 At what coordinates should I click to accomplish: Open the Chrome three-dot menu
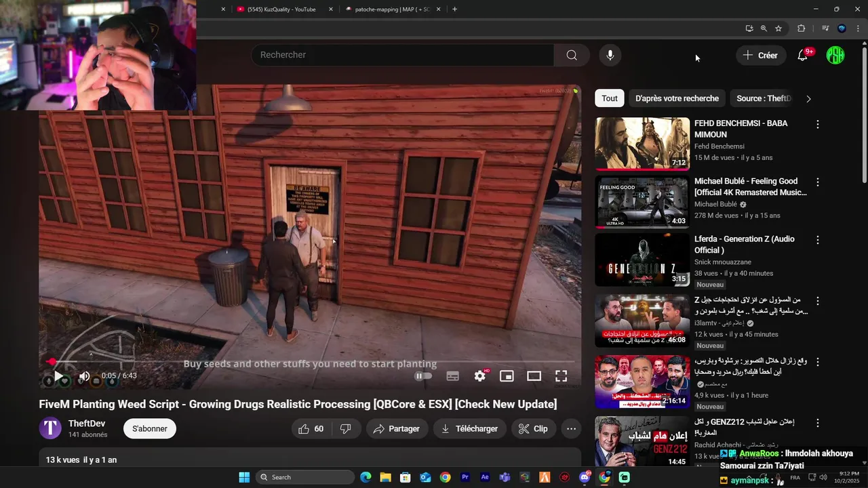[x=858, y=28]
